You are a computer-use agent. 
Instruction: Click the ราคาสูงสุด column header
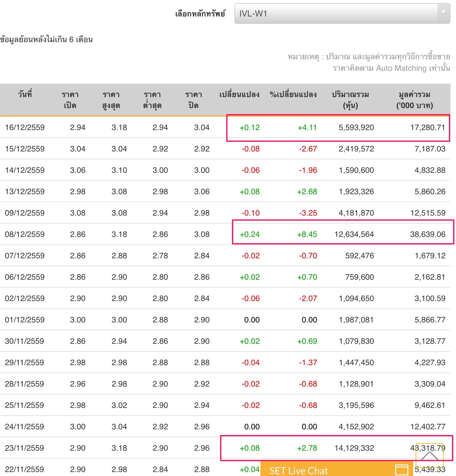(x=111, y=100)
